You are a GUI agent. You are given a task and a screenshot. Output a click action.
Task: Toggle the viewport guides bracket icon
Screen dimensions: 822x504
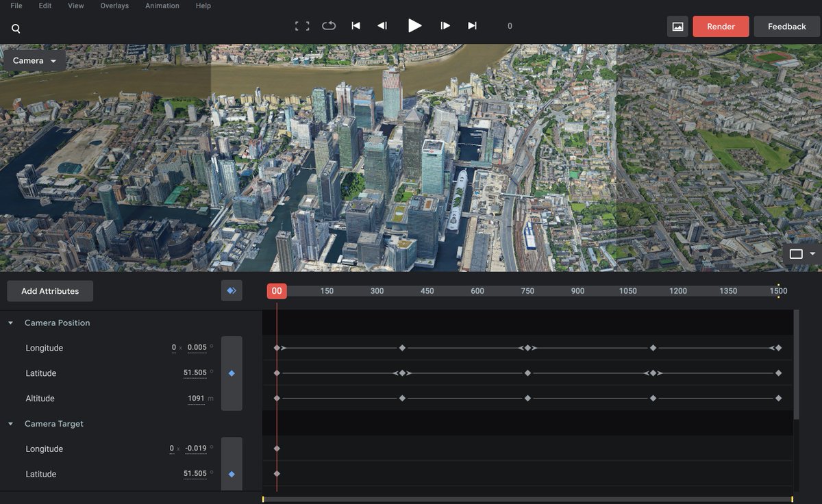(x=301, y=26)
